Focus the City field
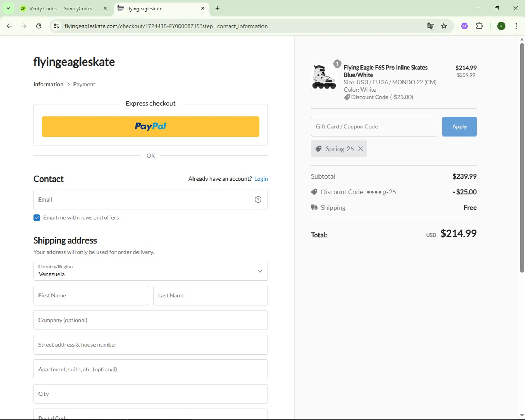Image resolution: width=525 pixels, height=420 pixels. click(150, 394)
